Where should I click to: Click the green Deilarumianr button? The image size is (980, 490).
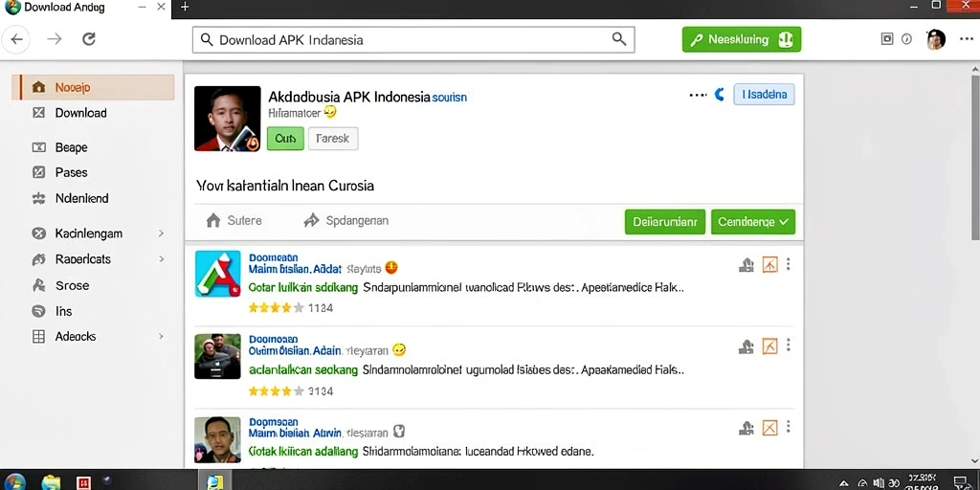[665, 222]
